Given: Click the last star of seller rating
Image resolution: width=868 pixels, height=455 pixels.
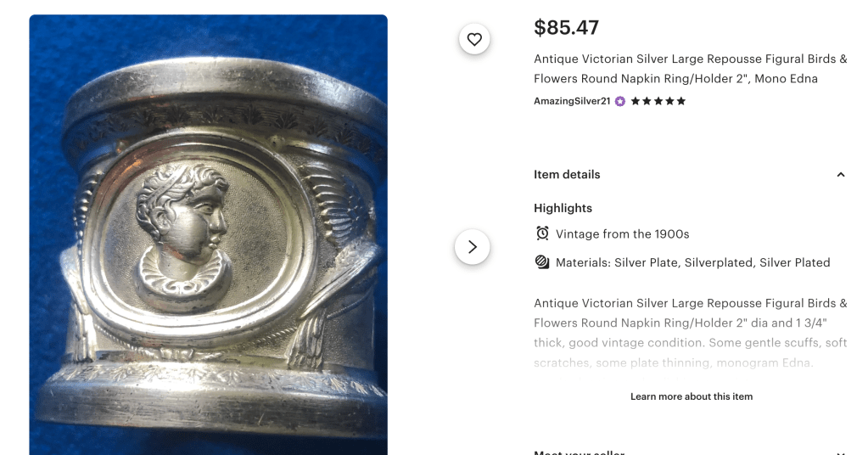Looking at the screenshot, I should click(x=680, y=101).
